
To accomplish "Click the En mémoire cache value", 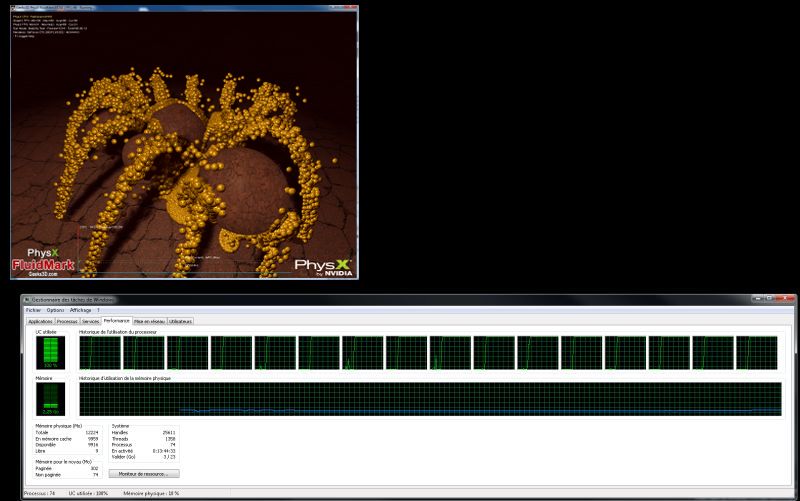I will pos(92,439).
